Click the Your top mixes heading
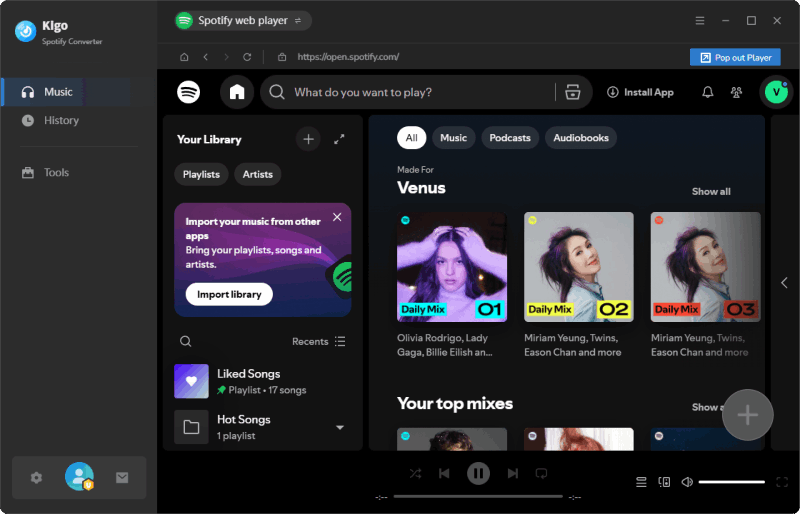 pos(455,404)
